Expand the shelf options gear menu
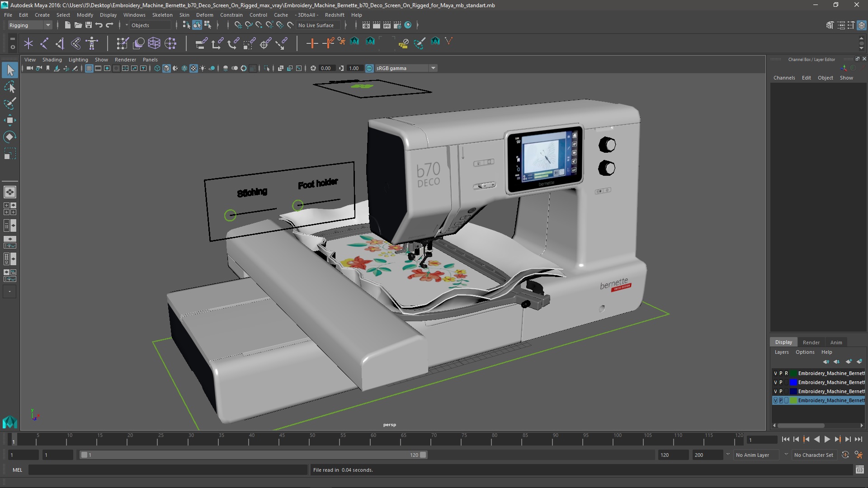 point(12,47)
